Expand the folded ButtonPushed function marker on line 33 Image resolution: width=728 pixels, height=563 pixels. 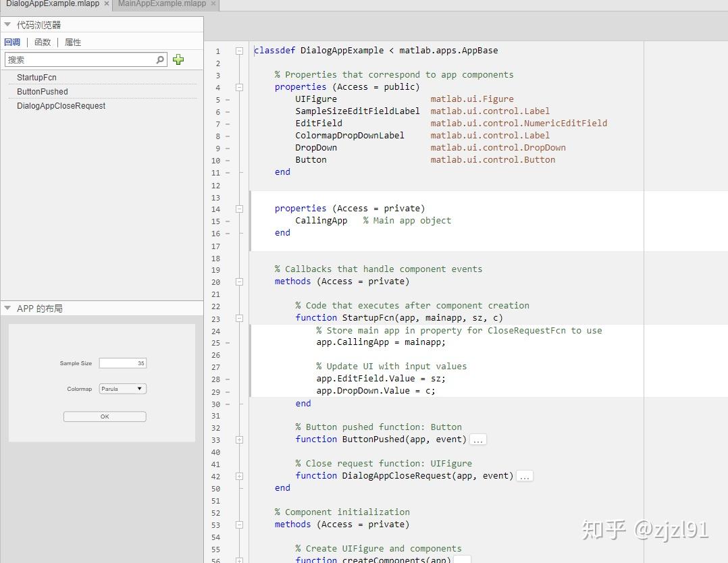click(x=239, y=439)
